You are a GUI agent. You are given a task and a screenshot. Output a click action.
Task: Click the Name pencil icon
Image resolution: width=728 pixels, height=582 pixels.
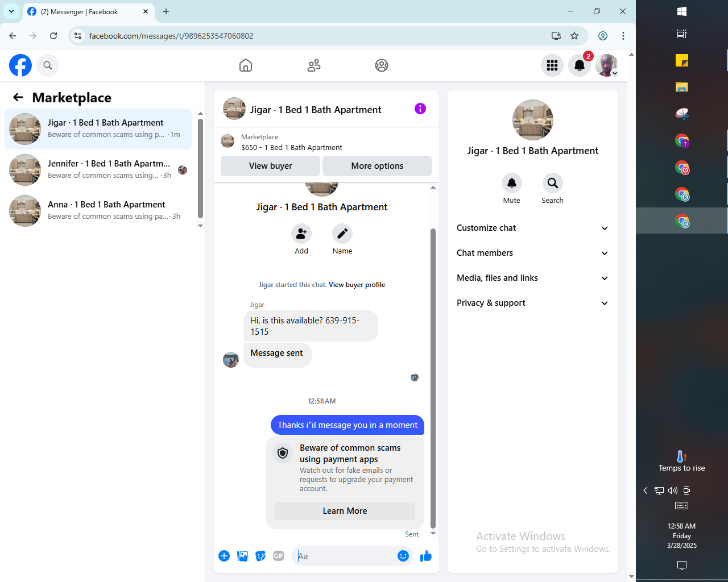(342, 234)
